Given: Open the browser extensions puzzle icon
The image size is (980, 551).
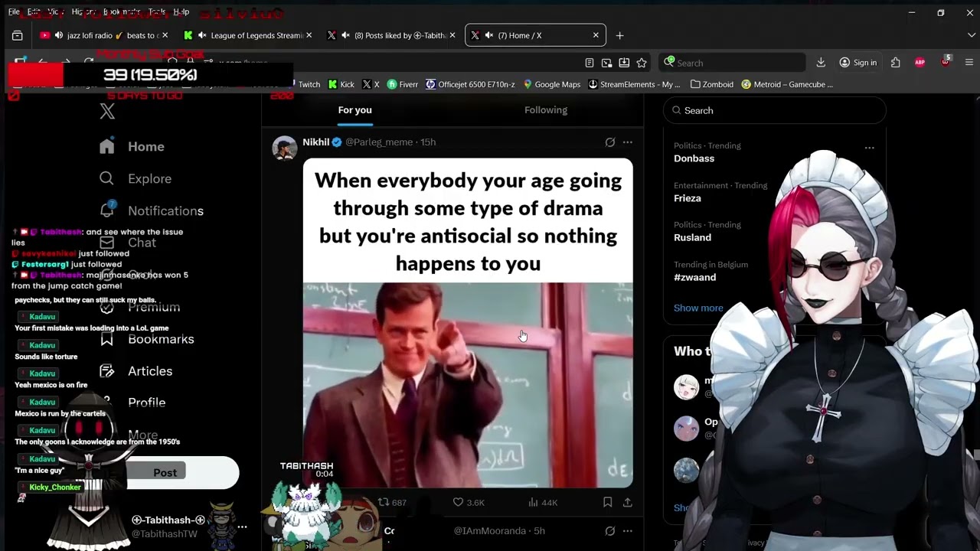Looking at the screenshot, I should point(895,63).
